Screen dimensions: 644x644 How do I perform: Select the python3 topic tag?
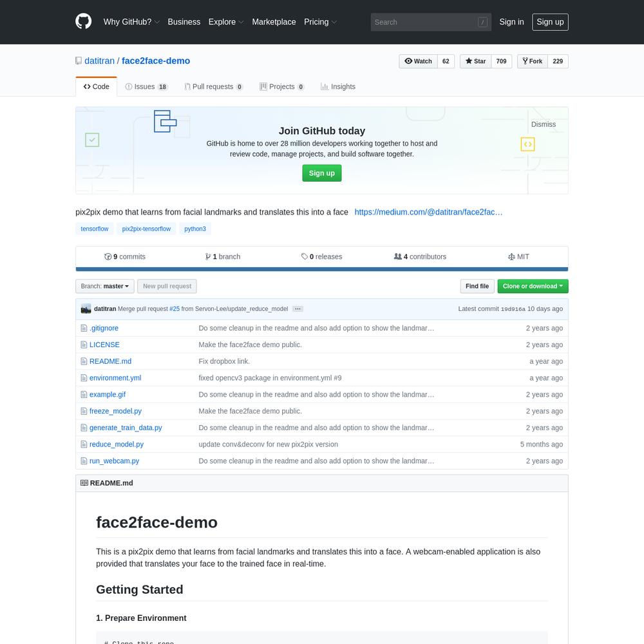(x=195, y=229)
